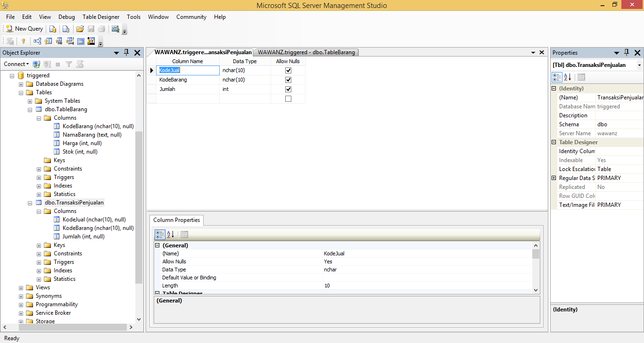Select the dbo.TransaksiPenjualan tree node
Viewport: 644px width, 343px height.
click(74, 203)
